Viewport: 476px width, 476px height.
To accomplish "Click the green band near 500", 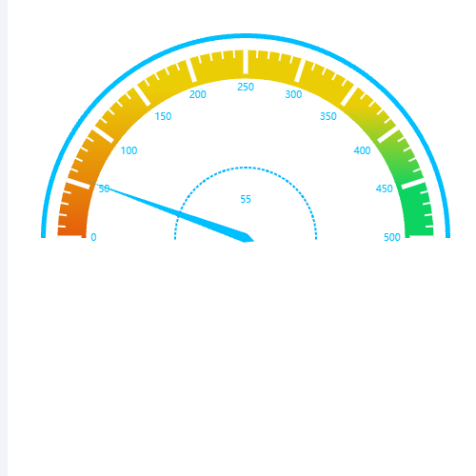I will pos(419,219).
